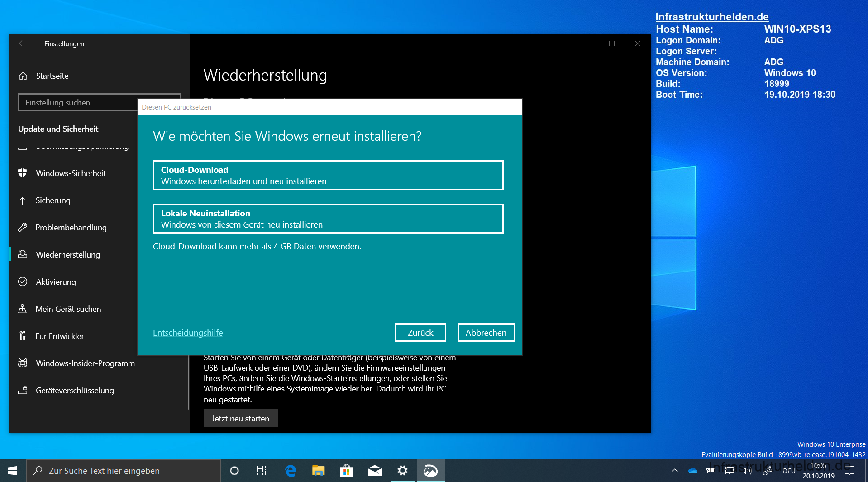The width and height of the screenshot is (868, 482).
Task: Click the upload arrow icon for Sicherung
Action: [23, 200]
